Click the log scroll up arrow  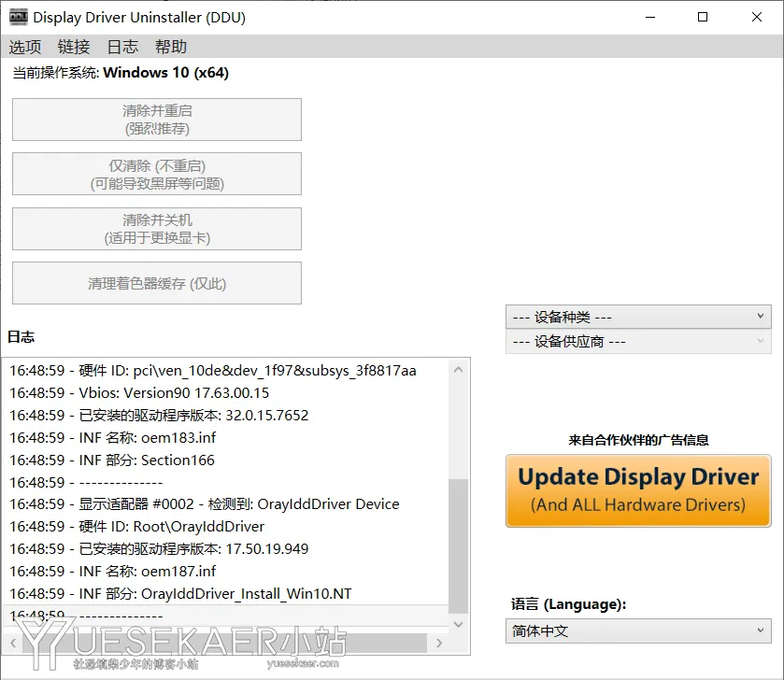coord(458,370)
